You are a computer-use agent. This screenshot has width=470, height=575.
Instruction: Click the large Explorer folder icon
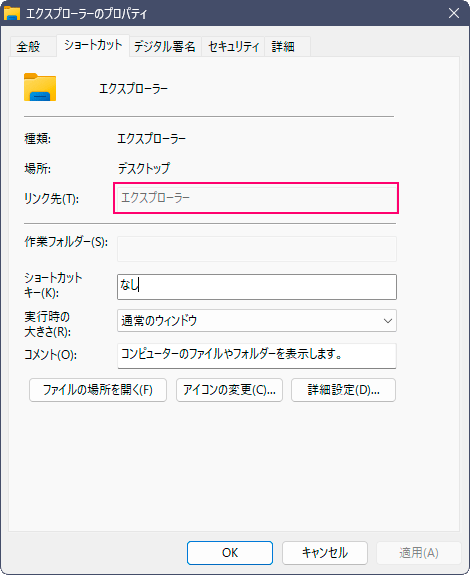[40, 87]
